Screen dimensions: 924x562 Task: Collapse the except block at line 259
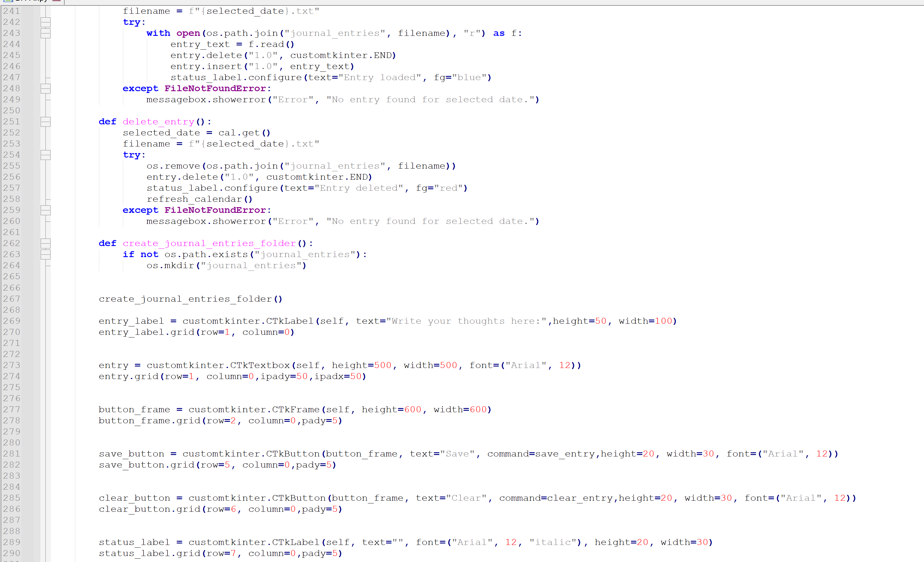click(45, 210)
